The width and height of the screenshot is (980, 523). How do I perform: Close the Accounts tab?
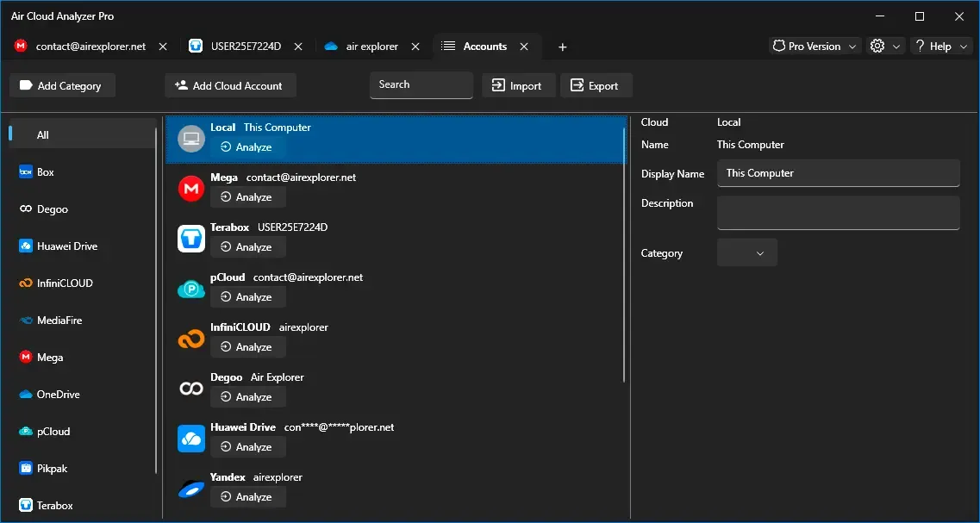tap(524, 47)
